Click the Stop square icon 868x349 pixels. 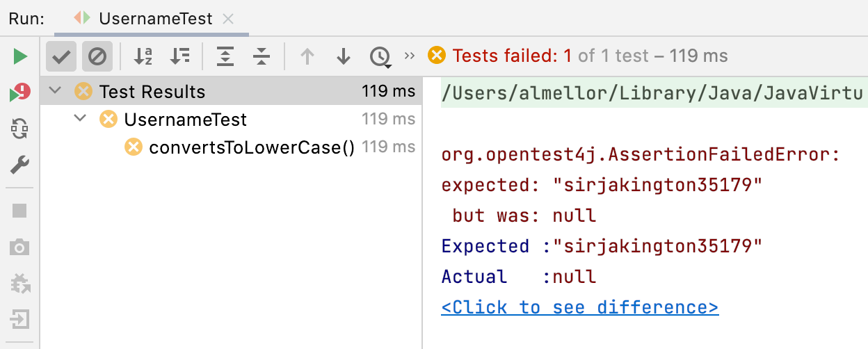[x=20, y=211]
